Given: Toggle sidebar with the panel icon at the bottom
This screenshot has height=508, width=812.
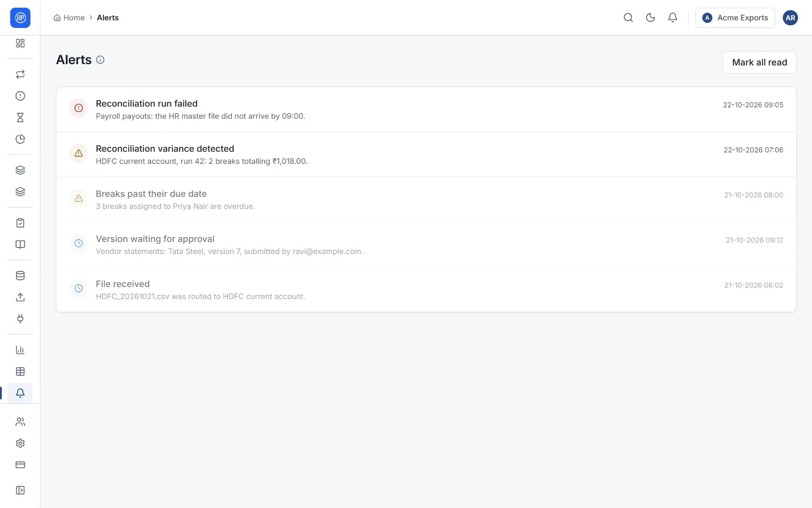Looking at the screenshot, I should coord(20,490).
